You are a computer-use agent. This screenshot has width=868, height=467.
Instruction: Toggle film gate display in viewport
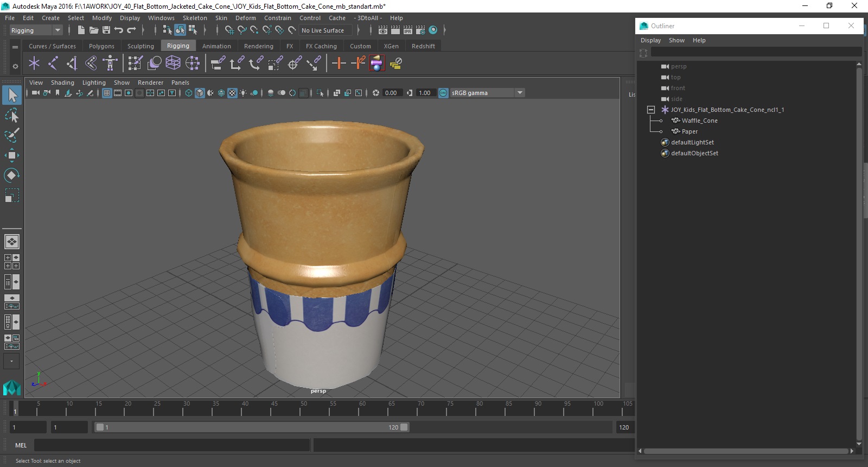pyautogui.click(x=118, y=93)
